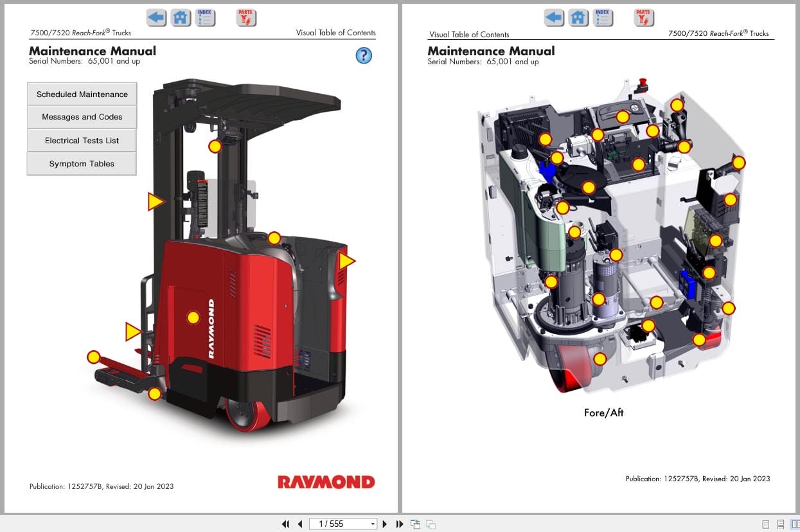The image size is (800, 532).
Task: Click yellow hotspot on red drive tire
Action: pyautogui.click(x=600, y=359)
